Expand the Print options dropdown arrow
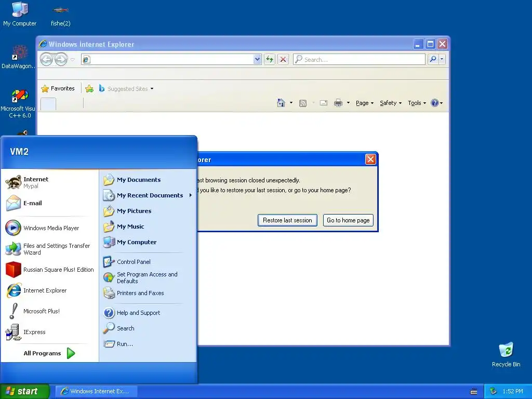532x399 pixels. (x=348, y=103)
